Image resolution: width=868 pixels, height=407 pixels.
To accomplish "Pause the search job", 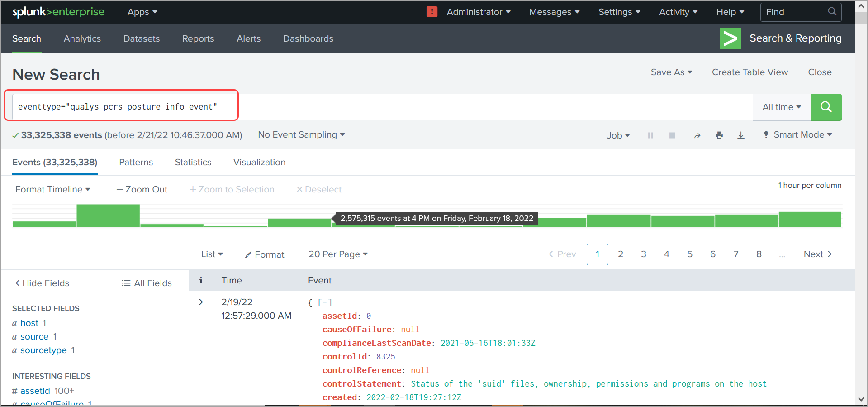I will 650,135.
